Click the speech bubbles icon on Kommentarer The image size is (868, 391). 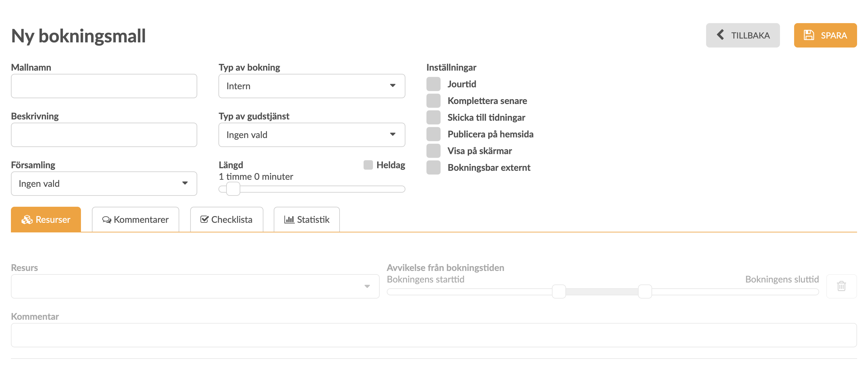click(106, 220)
